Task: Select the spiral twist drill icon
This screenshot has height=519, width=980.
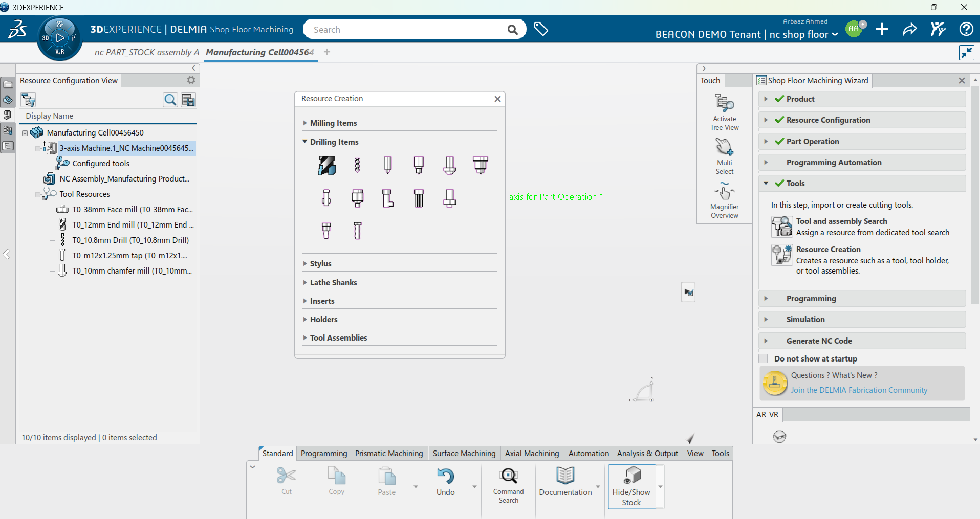Action: click(x=357, y=165)
